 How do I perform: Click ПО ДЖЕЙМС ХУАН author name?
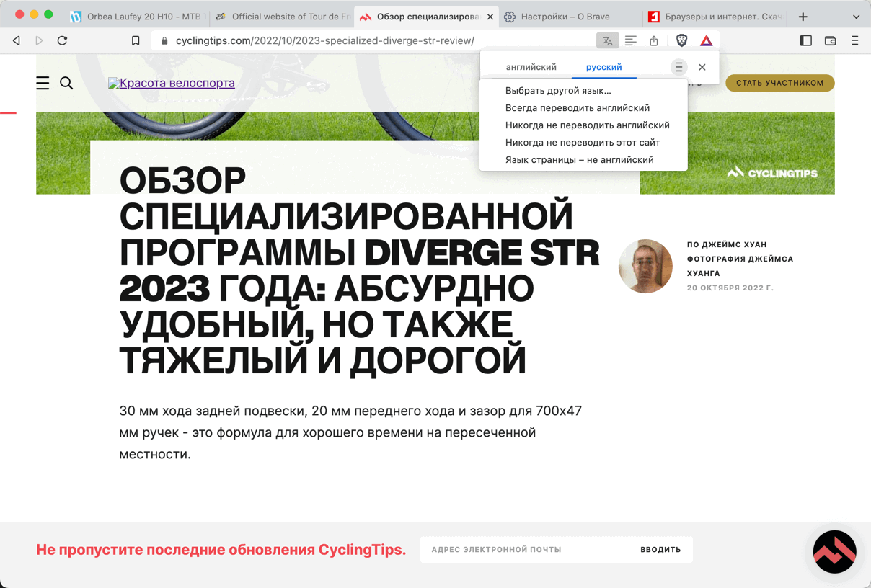pyautogui.click(x=727, y=245)
